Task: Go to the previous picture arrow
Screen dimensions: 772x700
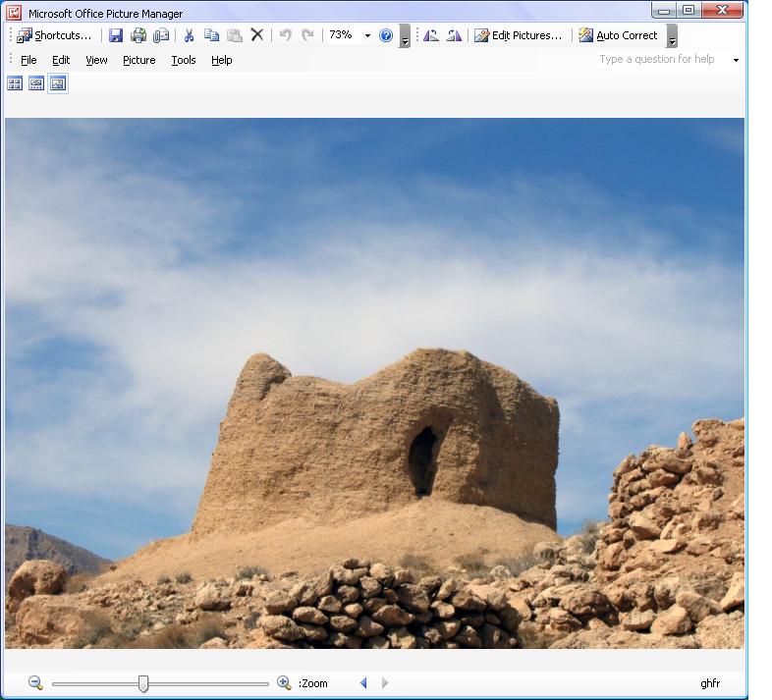Action: pos(363,682)
